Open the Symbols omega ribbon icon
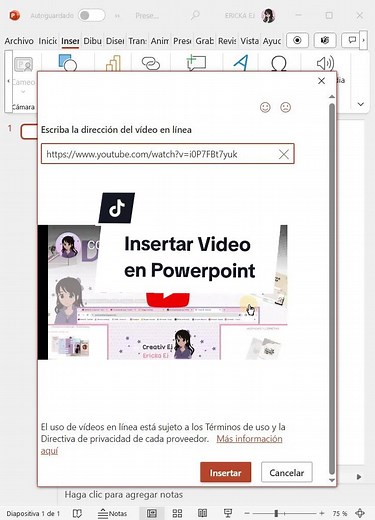Viewport: 375px width, 520px height. pos(279,64)
